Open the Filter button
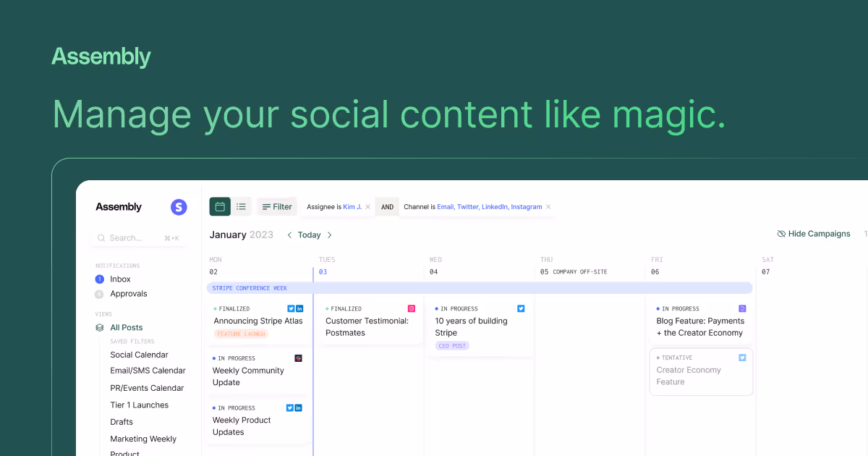868x456 pixels. pyautogui.click(x=277, y=207)
